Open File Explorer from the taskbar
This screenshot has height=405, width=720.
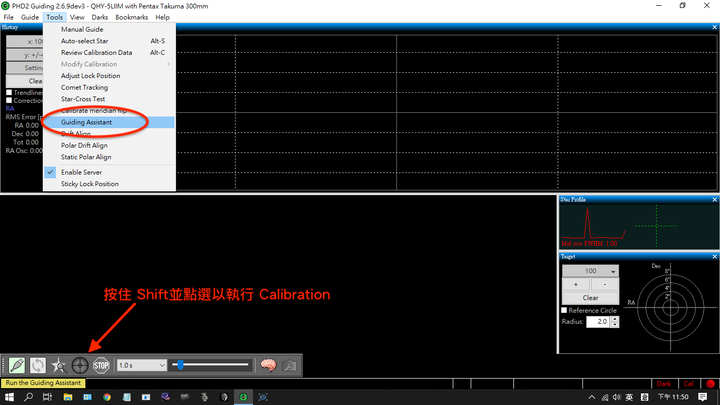click(68, 397)
